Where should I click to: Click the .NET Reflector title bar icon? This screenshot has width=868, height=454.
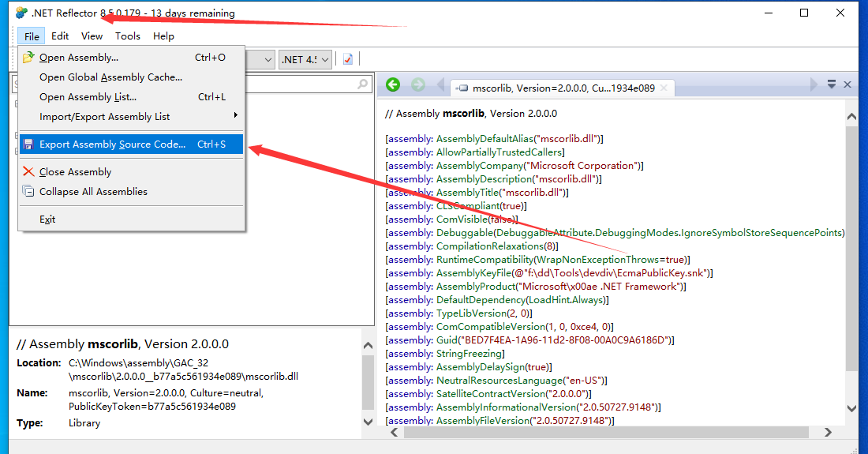coord(21,13)
